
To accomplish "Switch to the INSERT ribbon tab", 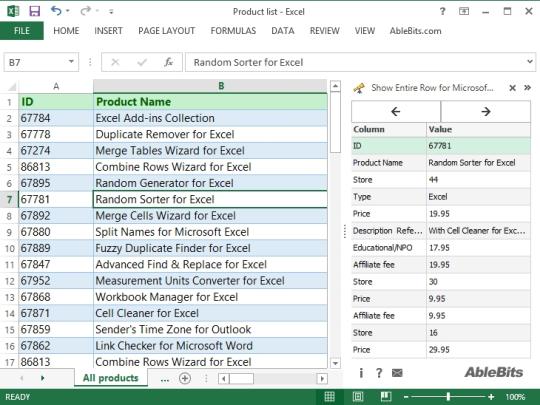I will pos(108,31).
